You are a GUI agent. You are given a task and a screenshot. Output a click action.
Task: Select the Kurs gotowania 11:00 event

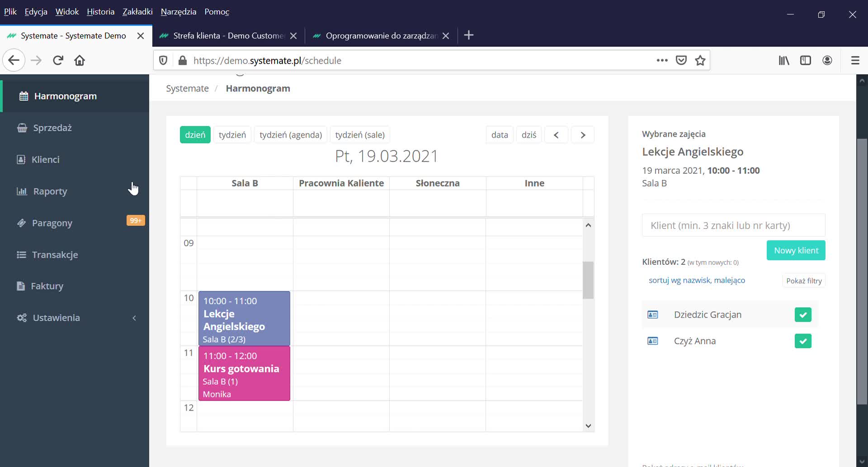pyautogui.click(x=244, y=373)
